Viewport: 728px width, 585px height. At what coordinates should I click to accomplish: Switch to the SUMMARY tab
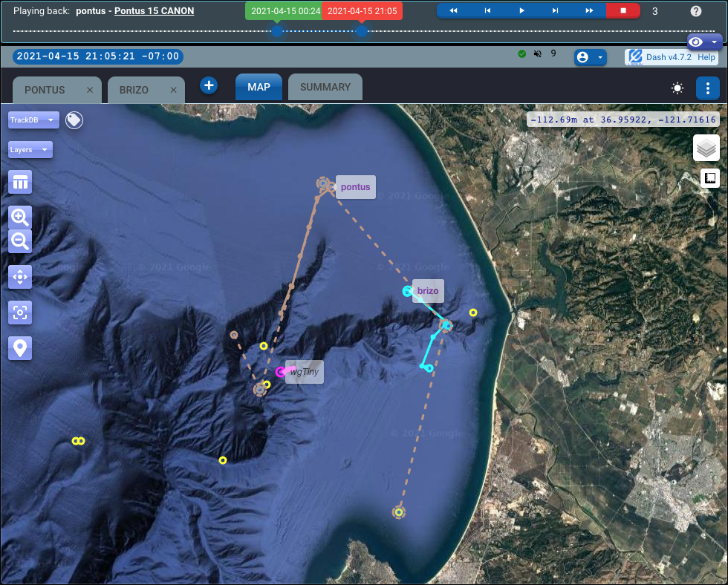[325, 88]
